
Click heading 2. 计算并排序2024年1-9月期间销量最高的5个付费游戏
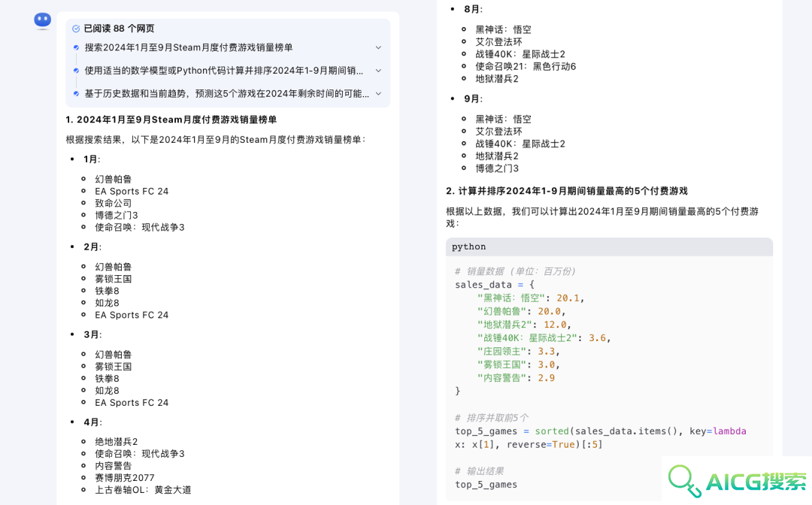tap(567, 191)
